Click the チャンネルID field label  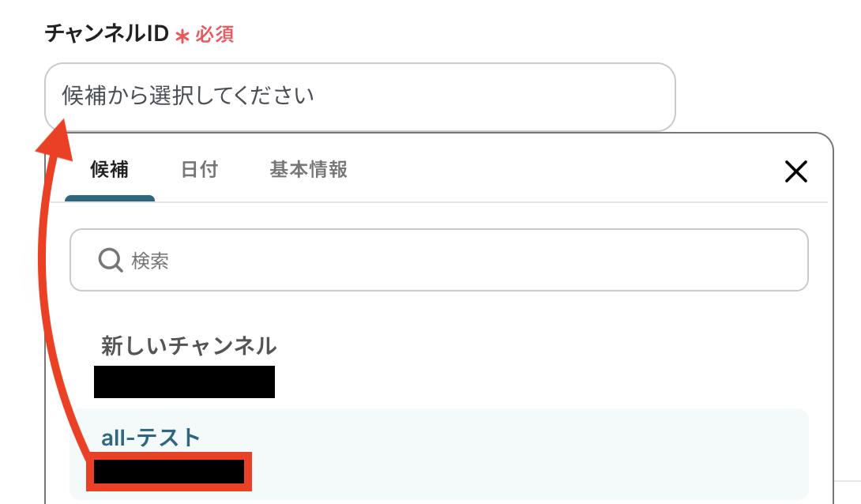[107, 34]
